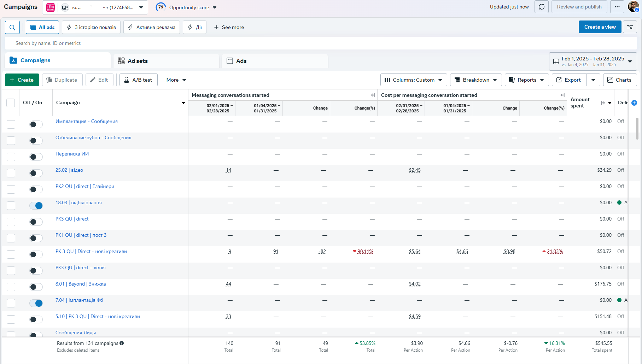642x364 pixels.
Task: Click the Export button
Action: click(569, 80)
